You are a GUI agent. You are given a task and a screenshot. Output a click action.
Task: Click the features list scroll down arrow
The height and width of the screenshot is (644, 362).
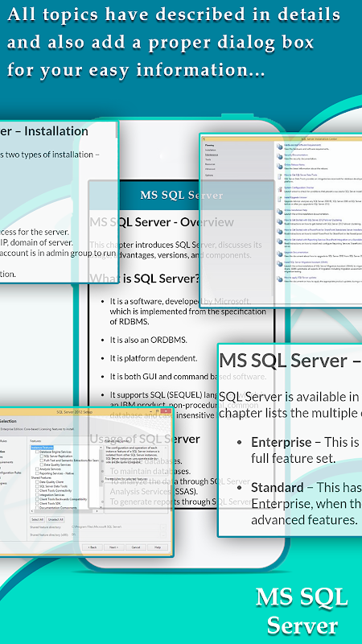coord(101,507)
